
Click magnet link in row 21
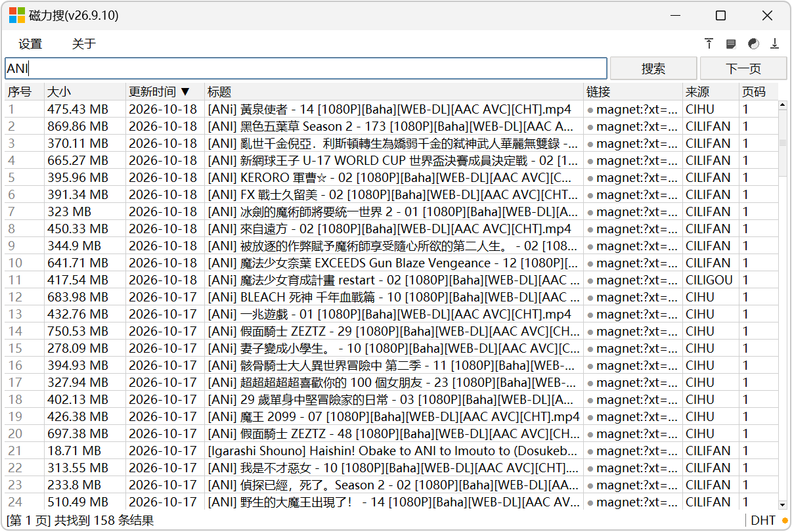634,451
